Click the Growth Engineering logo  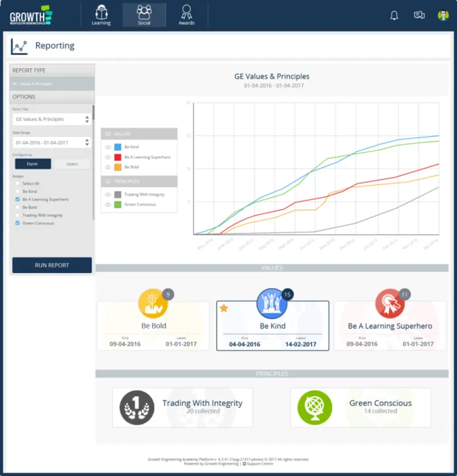pyautogui.click(x=31, y=15)
